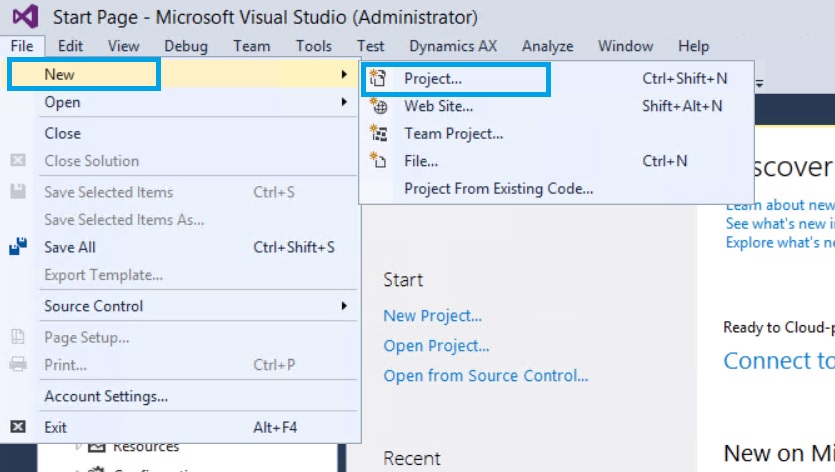Click the Start heading text
This screenshot has width=835, height=472.
click(x=403, y=280)
